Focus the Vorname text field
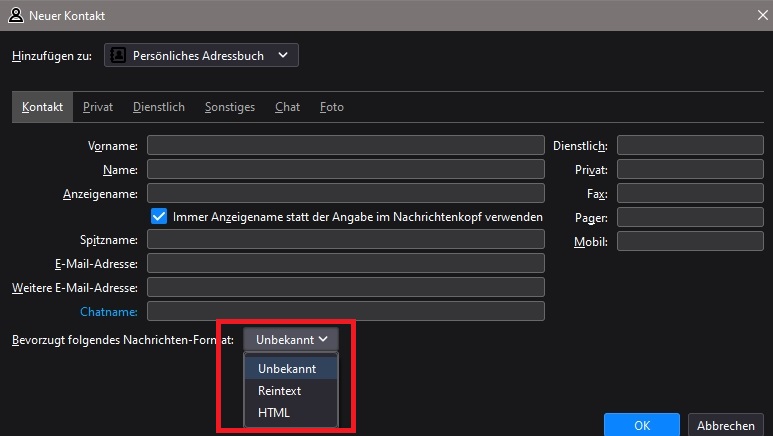The image size is (773, 436). [345, 145]
